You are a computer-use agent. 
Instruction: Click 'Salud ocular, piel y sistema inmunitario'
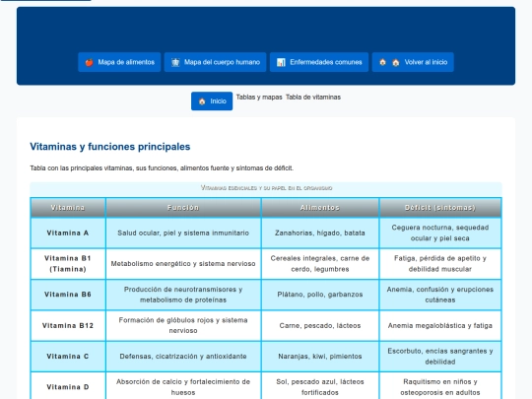183,233
